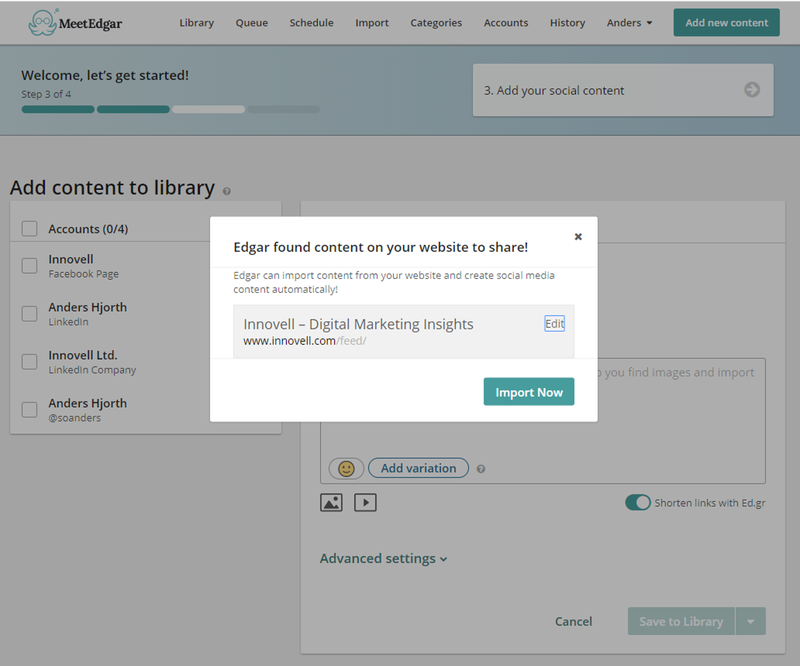The image size is (800, 666).
Task: Click the add video icon
Action: [x=365, y=503]
